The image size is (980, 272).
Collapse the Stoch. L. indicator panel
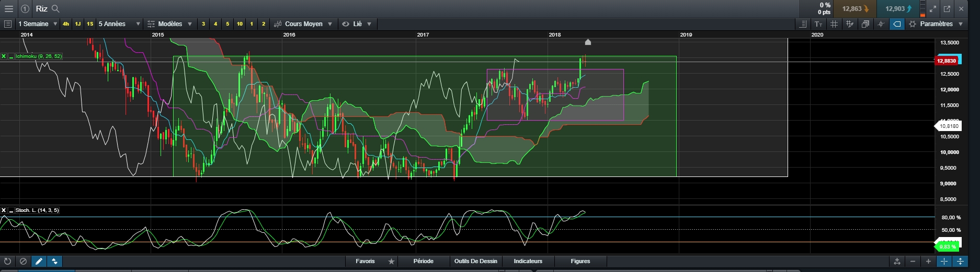[x=11, y=210]
